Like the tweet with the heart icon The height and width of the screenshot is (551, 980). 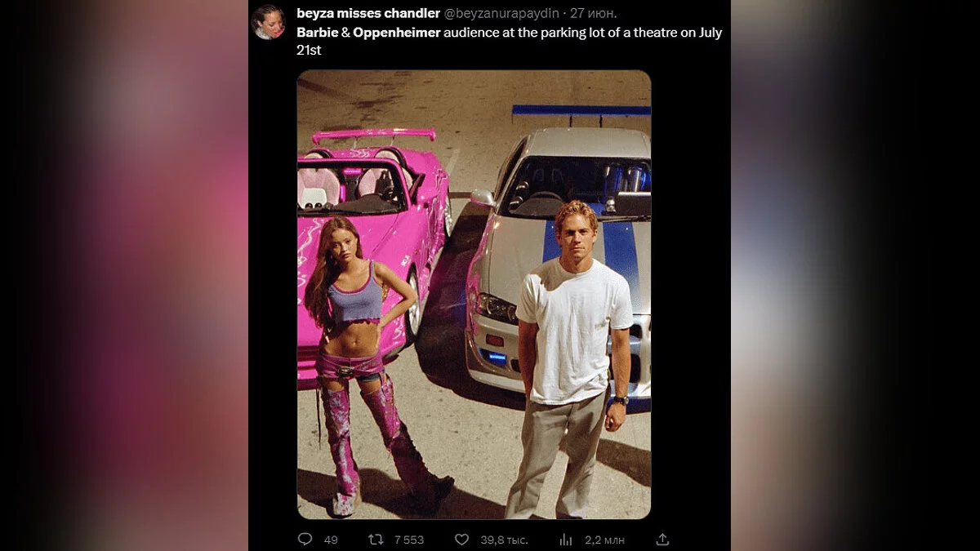tap(461, 540)
